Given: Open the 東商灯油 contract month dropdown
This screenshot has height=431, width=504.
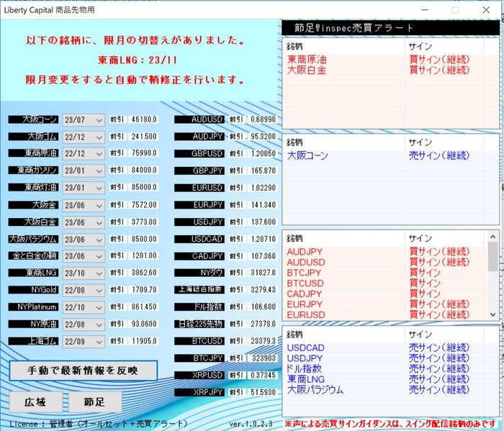Looking at the screenshot, I should (x=84, y=188).
